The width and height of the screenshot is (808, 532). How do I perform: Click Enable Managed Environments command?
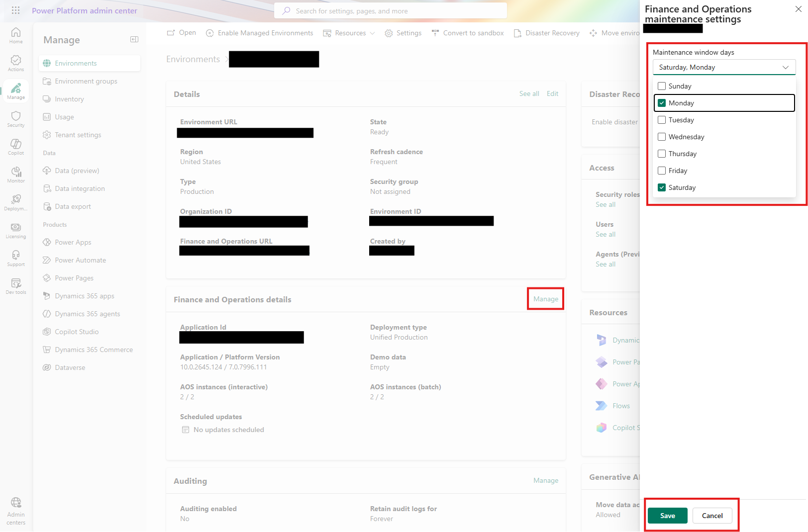tap(259, 33)
